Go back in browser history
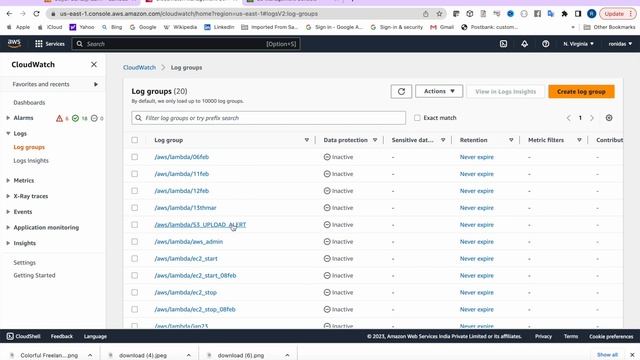 (9, 13)
